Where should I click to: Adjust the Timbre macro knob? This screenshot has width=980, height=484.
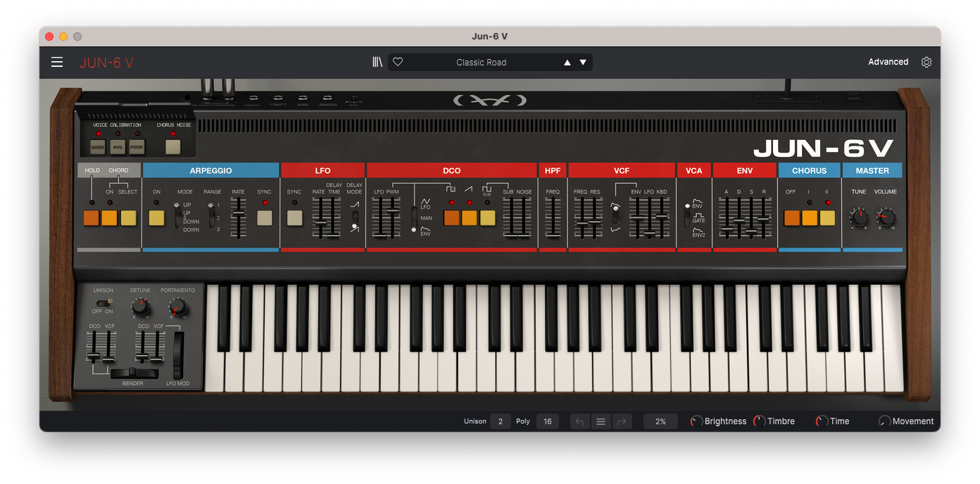click(759, 421)
